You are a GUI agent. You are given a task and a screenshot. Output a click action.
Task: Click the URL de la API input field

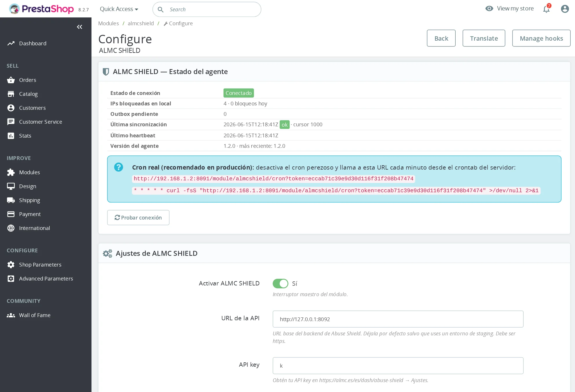click(398, 319)
